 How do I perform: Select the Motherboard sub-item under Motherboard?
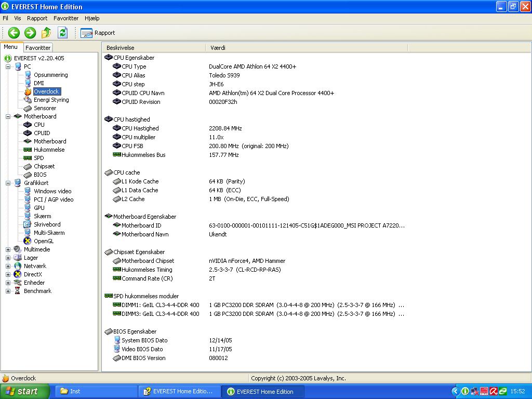coord(50,141)
